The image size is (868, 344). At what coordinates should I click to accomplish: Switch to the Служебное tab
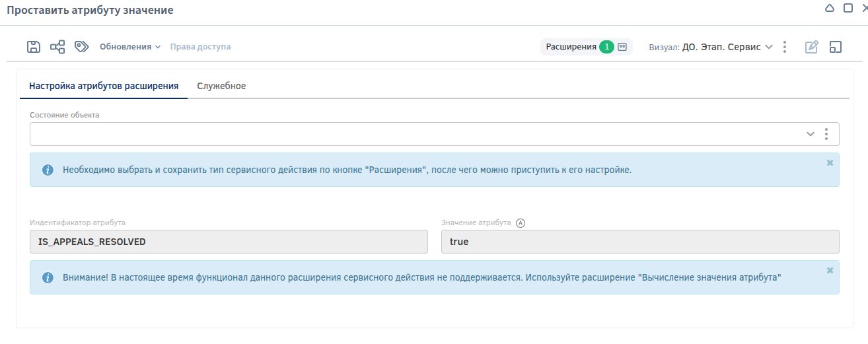221,86
